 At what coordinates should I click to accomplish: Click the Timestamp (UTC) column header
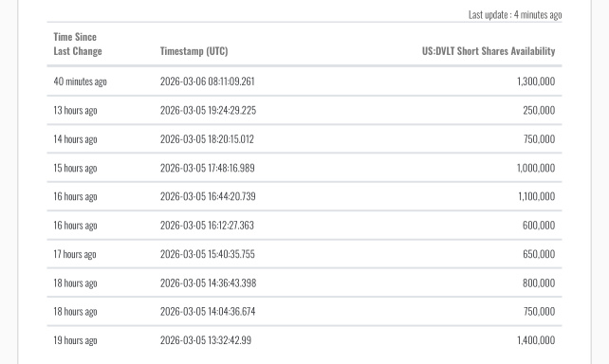[x=194, y=51]
